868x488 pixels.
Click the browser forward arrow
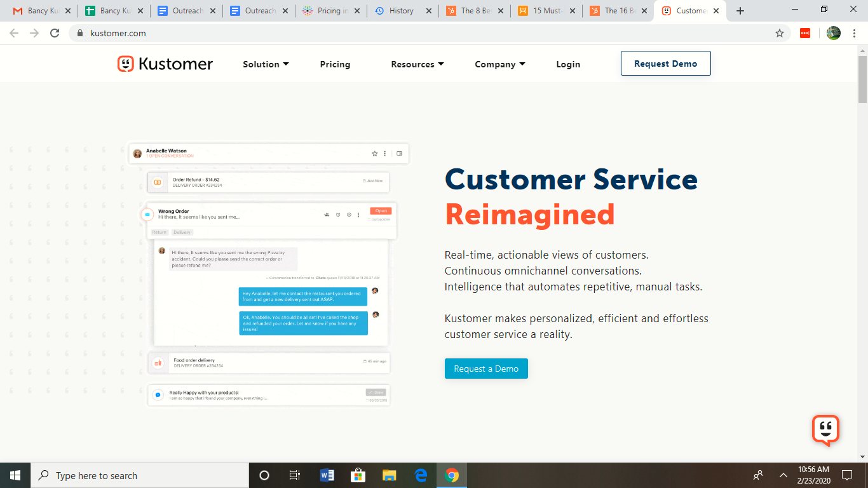coord(34,33)
